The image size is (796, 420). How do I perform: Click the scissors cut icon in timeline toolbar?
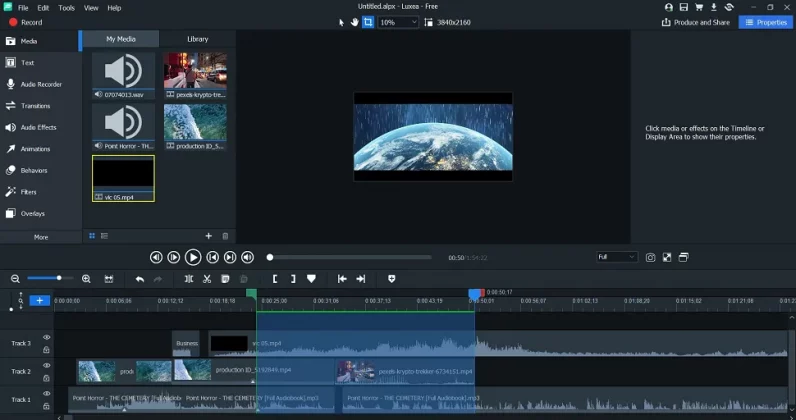207,279
